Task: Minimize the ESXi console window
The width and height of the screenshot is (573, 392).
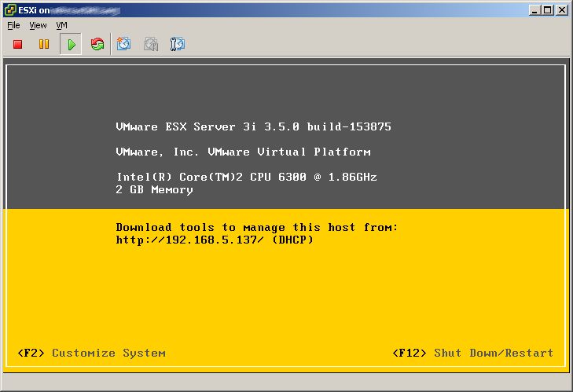Action: point(534,10)
